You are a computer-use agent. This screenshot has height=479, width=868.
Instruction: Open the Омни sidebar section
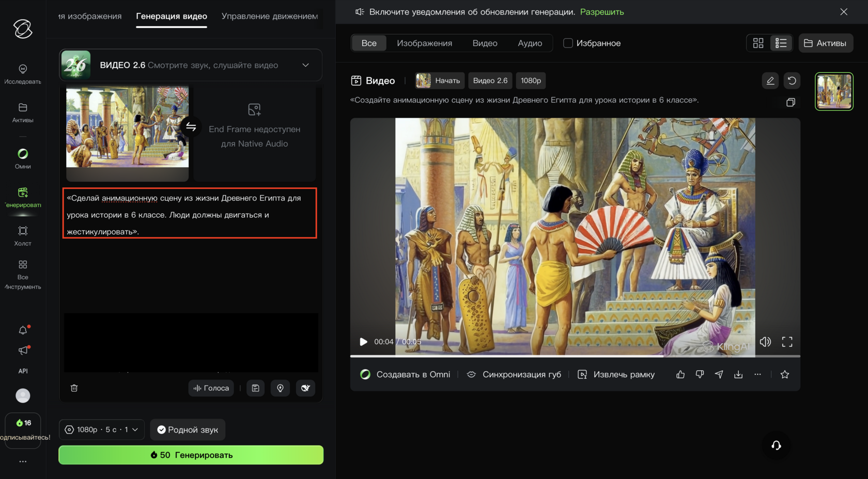[x=23, y=158]
